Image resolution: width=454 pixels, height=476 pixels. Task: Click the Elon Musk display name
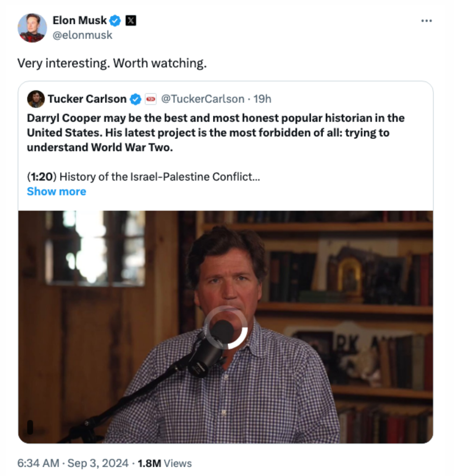79,20
